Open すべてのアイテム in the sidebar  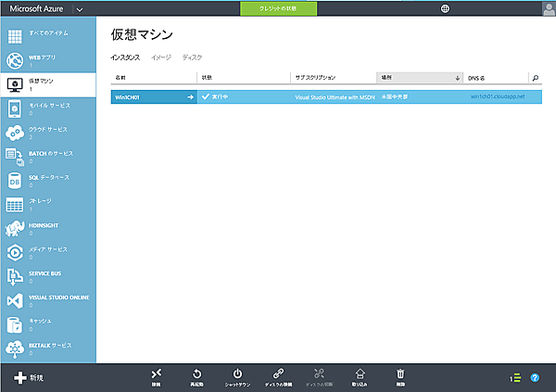point(46,36)
